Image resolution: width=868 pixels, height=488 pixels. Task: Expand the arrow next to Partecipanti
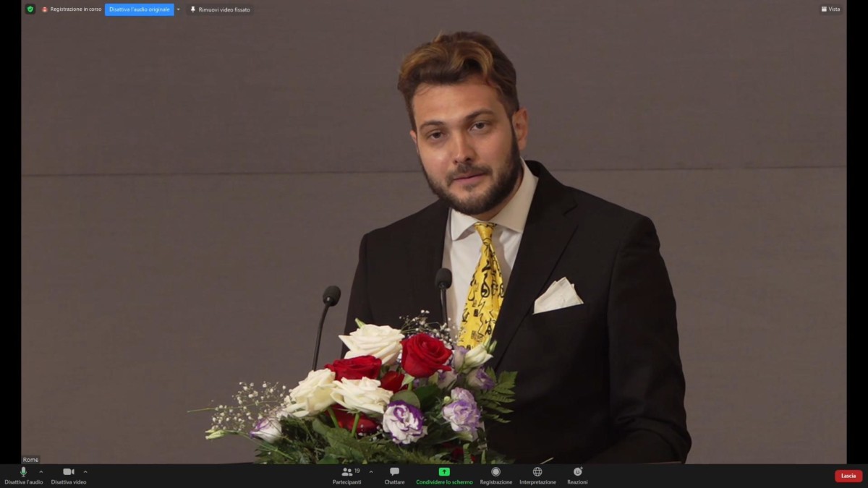point(371,471)
